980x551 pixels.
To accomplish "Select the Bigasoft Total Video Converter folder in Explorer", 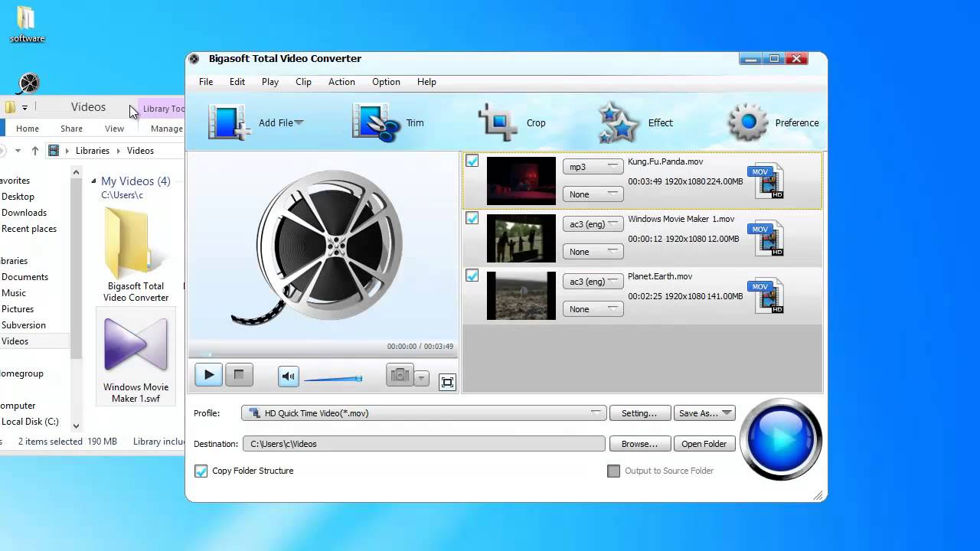I will [x=136, y=253].
